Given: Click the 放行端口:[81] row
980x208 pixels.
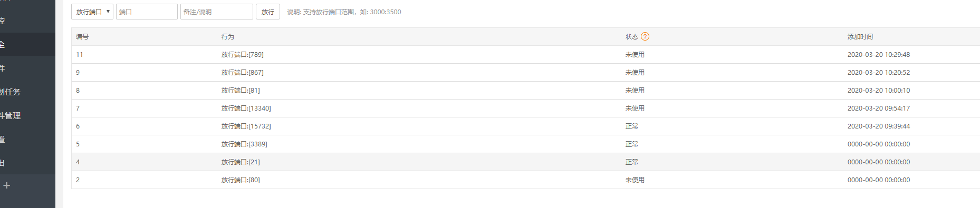Looking at the screenshot, I should tap(525, 91).
